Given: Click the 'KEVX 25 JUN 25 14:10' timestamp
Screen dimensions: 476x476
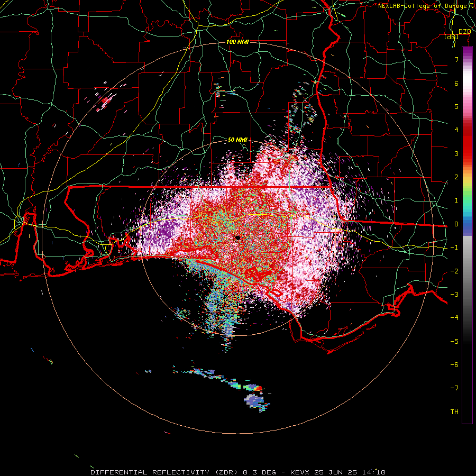Looking at the screenshot, I should point(338,472).
